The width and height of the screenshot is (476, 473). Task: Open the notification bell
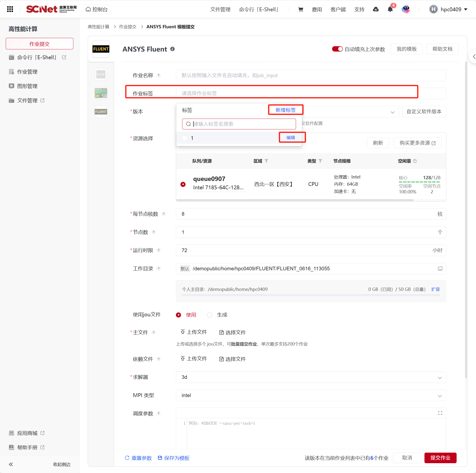click(x=390, y=9)
